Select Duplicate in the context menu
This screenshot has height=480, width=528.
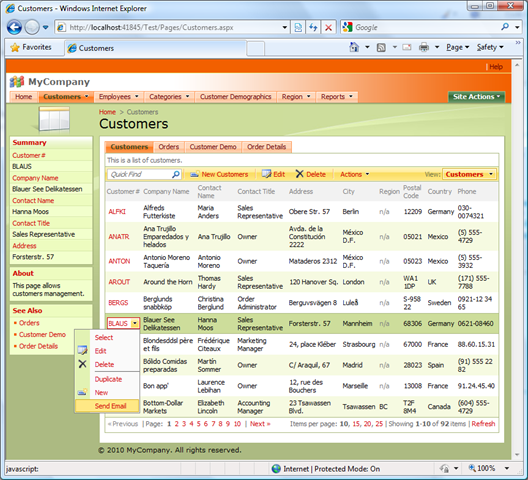pos(108,379)
